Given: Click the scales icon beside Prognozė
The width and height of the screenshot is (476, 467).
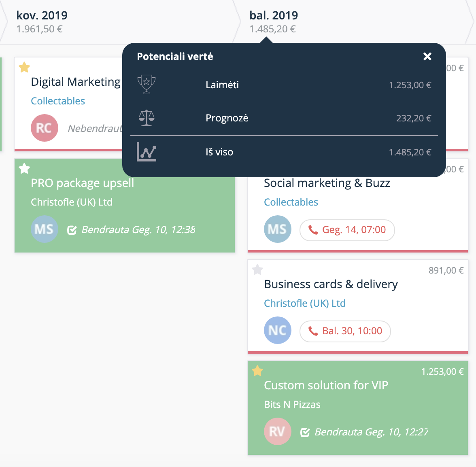Looking at the screenshot, I should coord(147,118).
